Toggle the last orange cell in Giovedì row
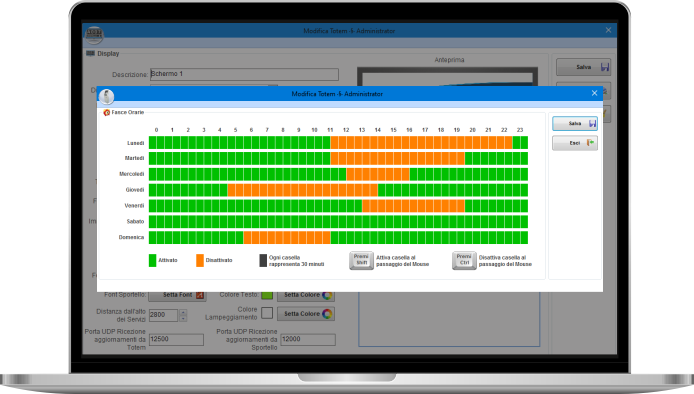Image resolution: width=694 pixels, height=394 pixels. pos(374,190)
